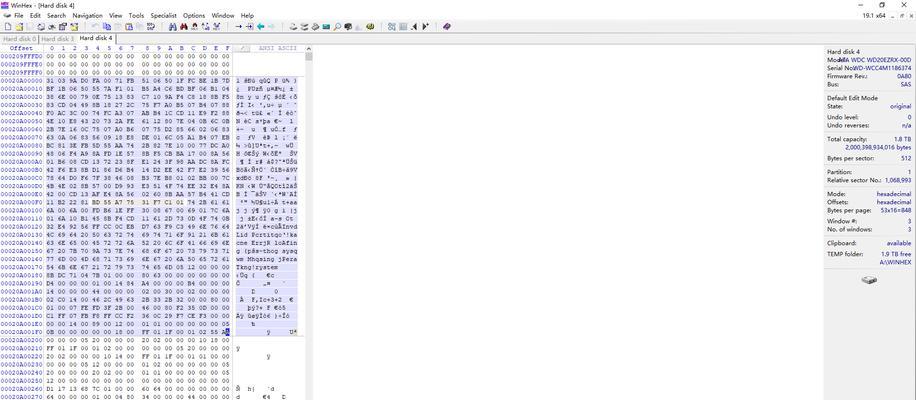Click the ANSI ASCII column header
The height and width of the screenshot is (400, 916).
277,48
